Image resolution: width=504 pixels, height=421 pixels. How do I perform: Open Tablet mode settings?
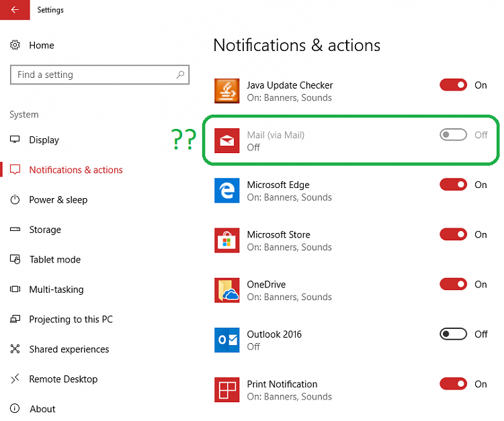click(x=55, y=259)
